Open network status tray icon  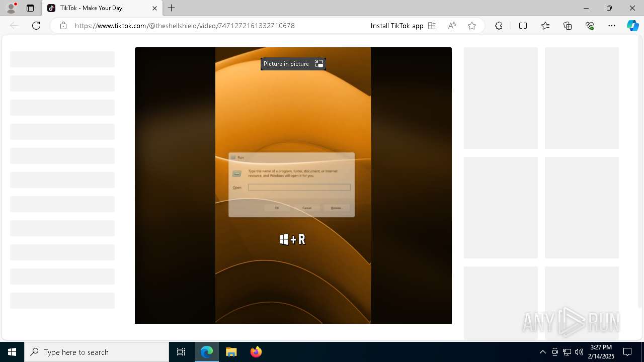pos(567,352)
